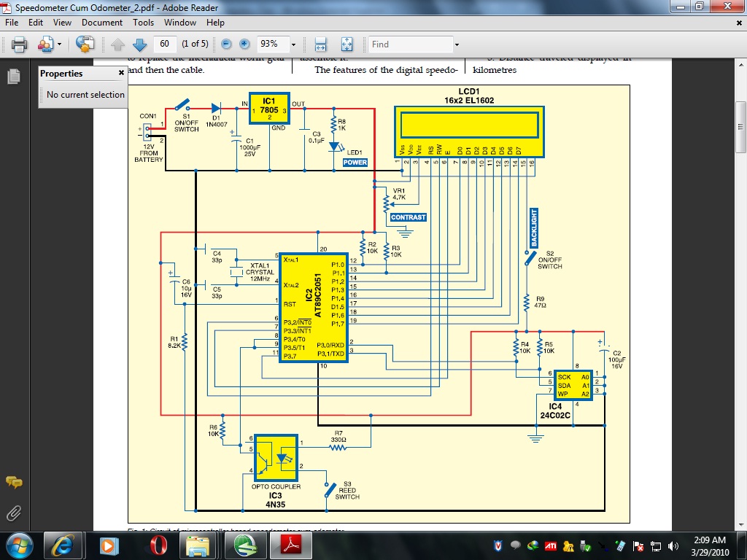
Task: Go to the previous page with up arrow
Action: pos(117,44)
